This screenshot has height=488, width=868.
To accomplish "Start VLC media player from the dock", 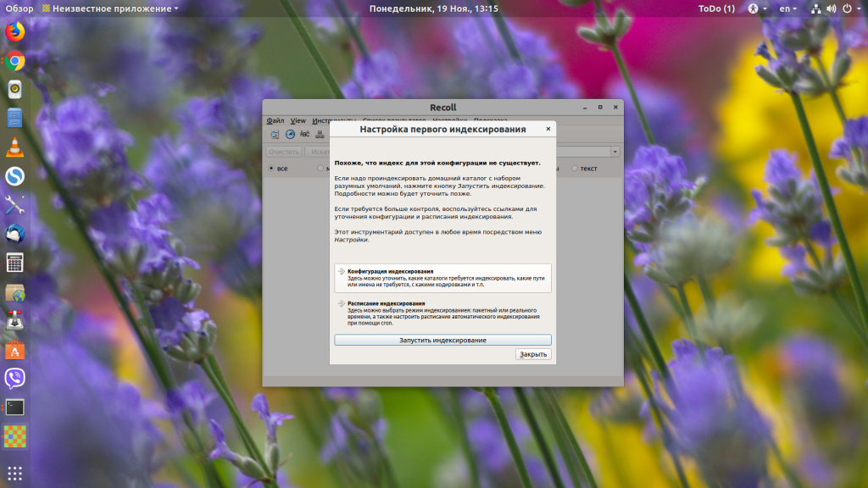I will point(14,147).
